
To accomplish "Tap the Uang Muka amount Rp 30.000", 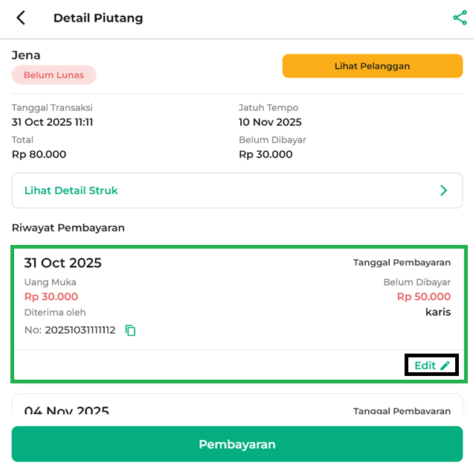I will point(51,297).
